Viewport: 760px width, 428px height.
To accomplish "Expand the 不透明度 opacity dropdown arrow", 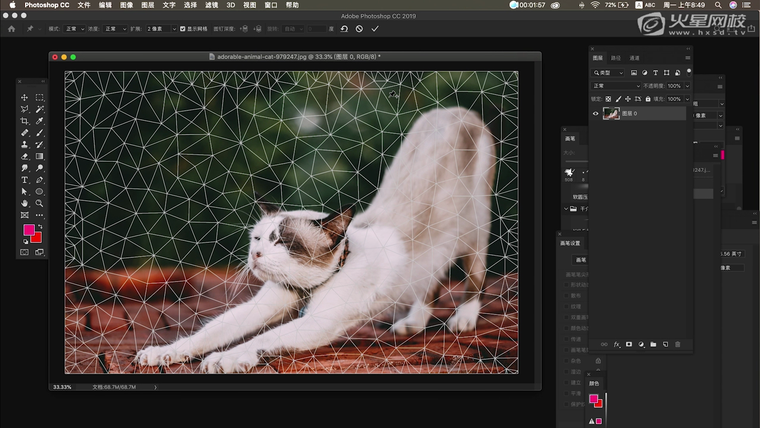I will pos(685,86).
